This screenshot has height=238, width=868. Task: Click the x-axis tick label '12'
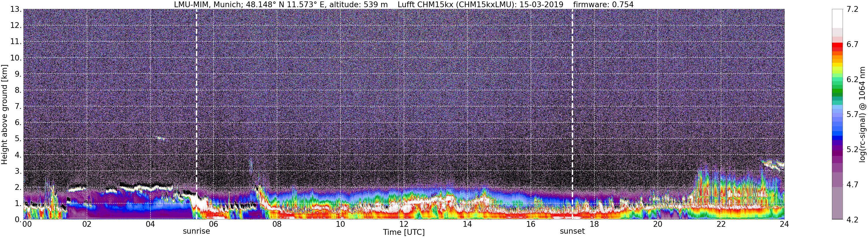(404, 224)
